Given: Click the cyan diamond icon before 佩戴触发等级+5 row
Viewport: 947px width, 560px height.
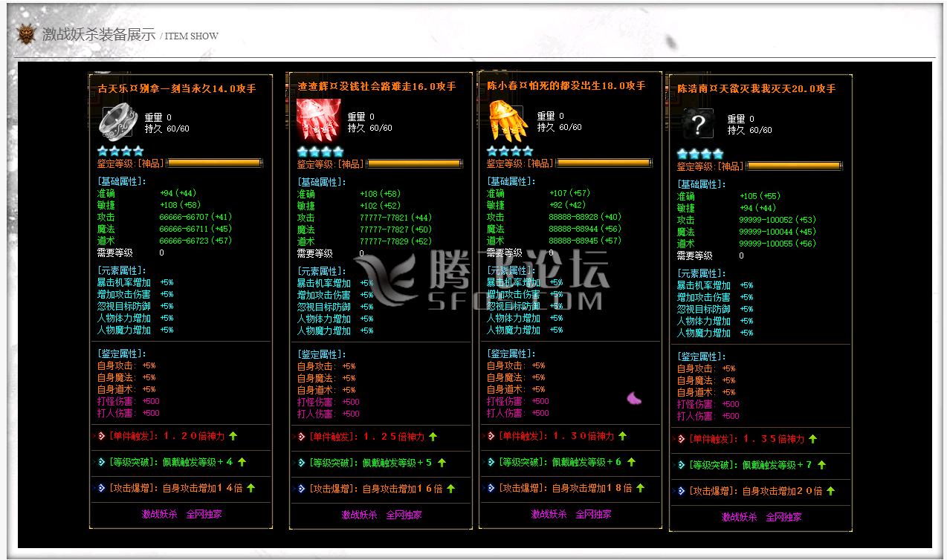Looking at the screenshot, I should (x=302, y=463).
